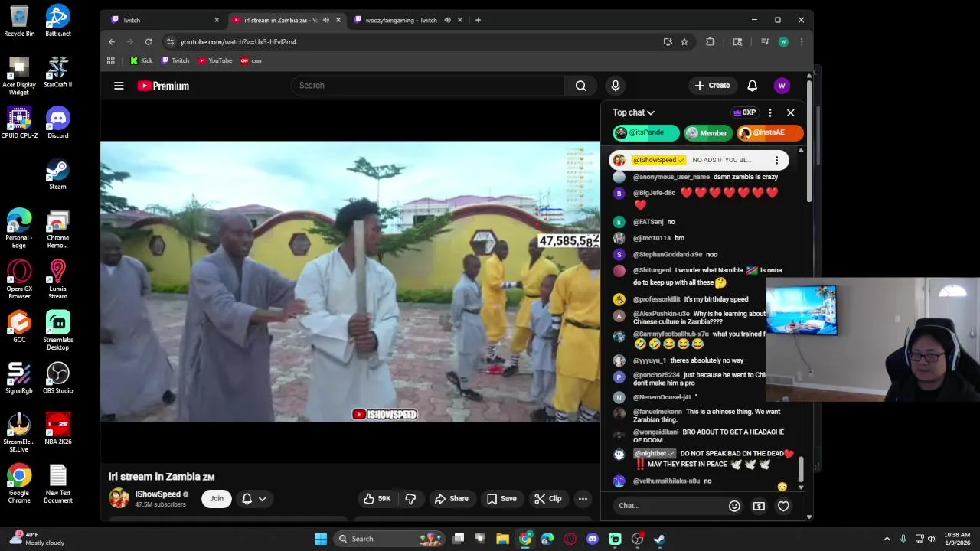The image size is (980, 551).
Task: Expand subscription notification options chevron
Action: tap(262, 499)
